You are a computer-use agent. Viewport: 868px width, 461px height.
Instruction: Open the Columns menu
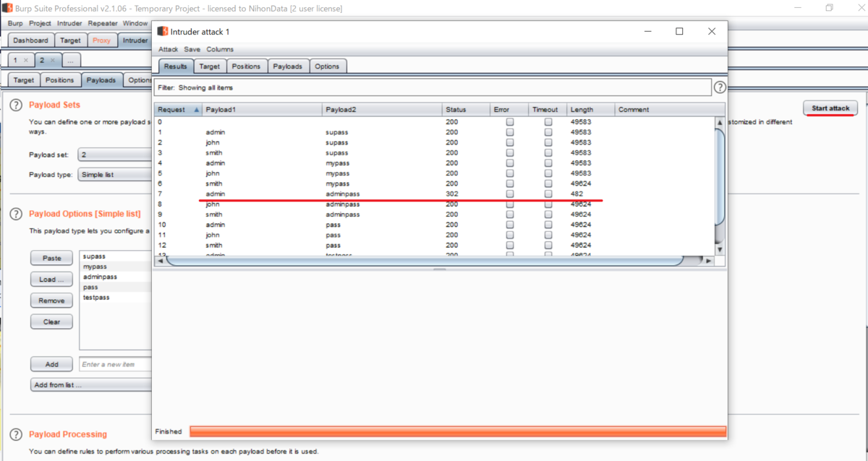click(x=220, y=49)
